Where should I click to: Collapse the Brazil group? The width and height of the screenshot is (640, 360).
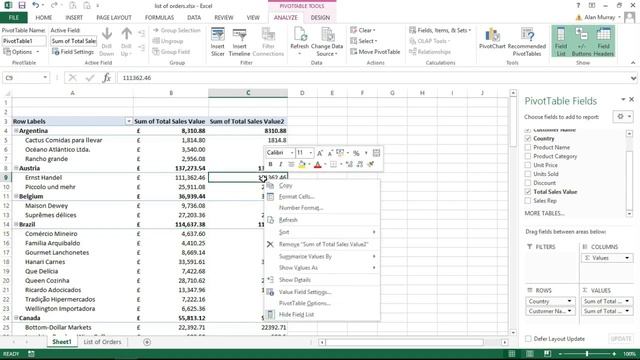[16, 224]
